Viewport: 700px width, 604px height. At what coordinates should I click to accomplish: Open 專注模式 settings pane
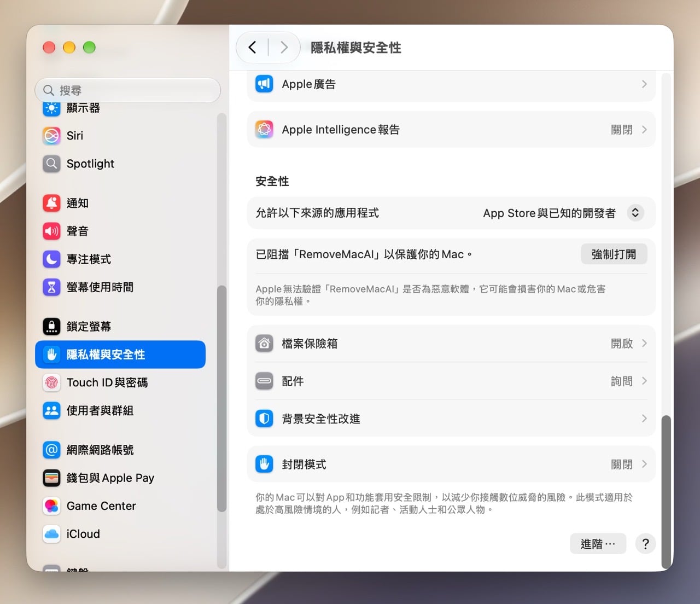point(120,259)
